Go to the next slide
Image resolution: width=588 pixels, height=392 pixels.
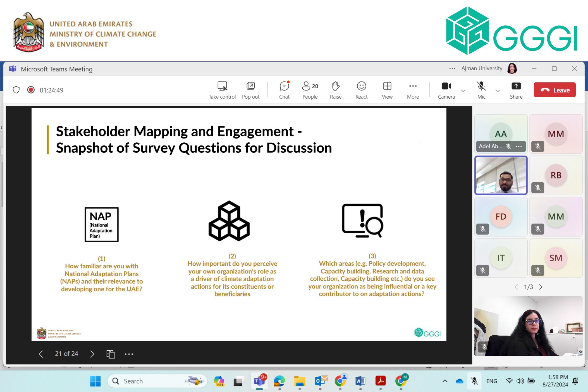[x=92, y=354]
